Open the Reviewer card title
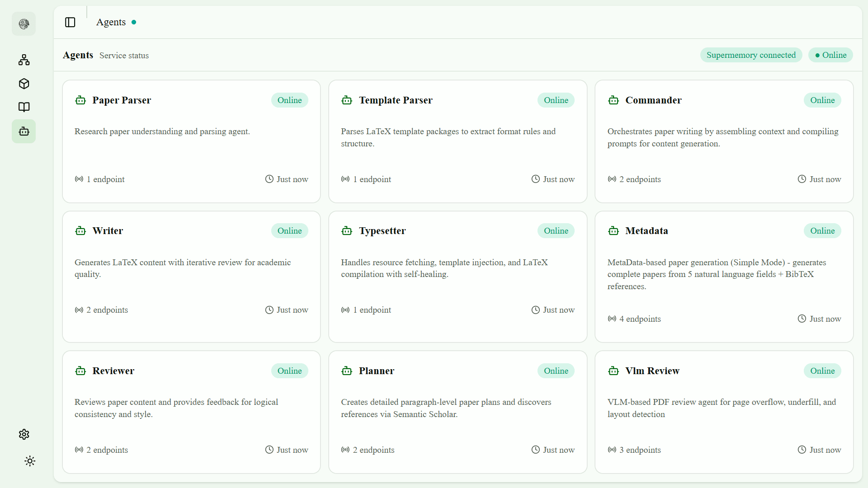 113,371
